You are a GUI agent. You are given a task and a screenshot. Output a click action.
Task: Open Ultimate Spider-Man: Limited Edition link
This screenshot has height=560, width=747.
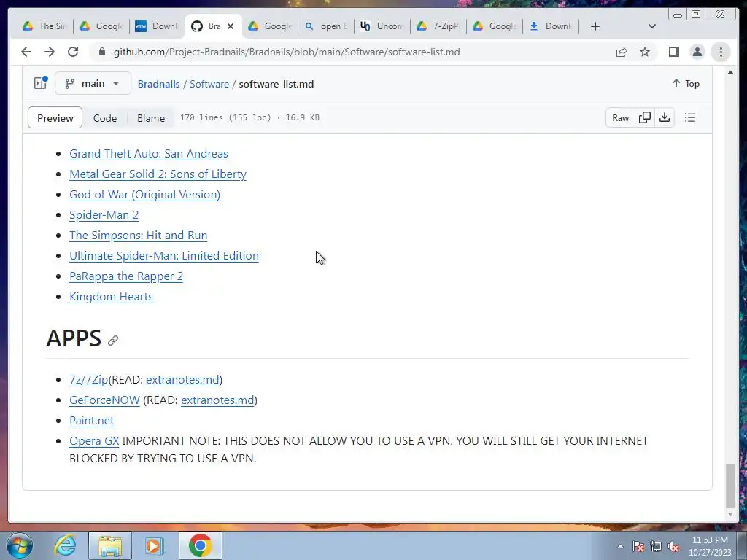(x=164, y=256)
